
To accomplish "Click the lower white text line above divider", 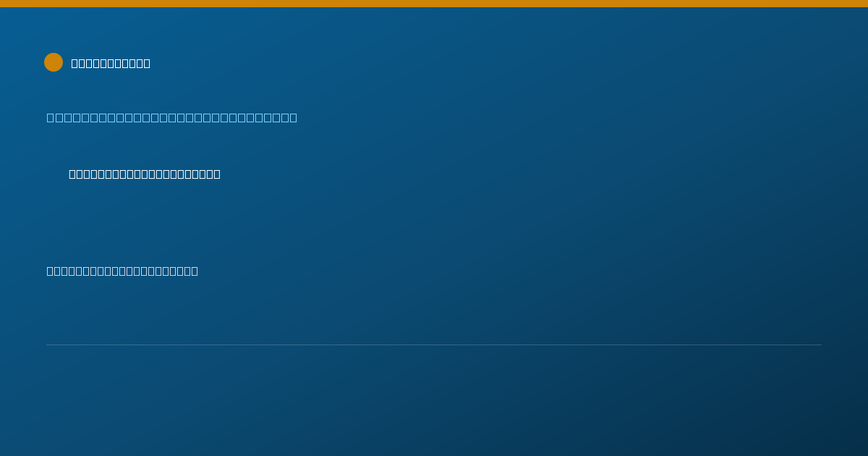I will pos(122,271).
